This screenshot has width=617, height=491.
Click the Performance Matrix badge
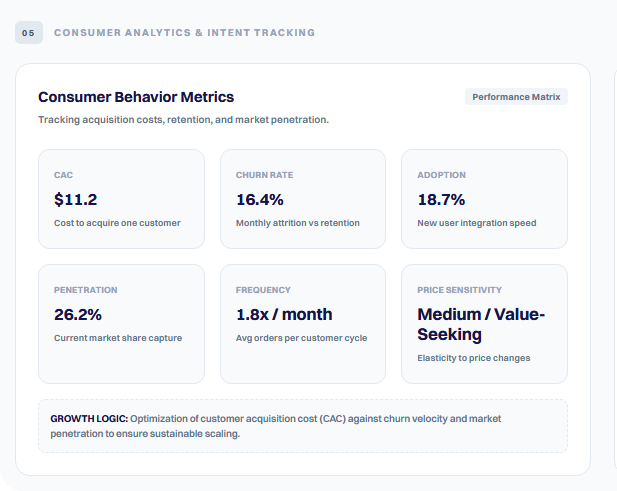[x=516, y=97]
